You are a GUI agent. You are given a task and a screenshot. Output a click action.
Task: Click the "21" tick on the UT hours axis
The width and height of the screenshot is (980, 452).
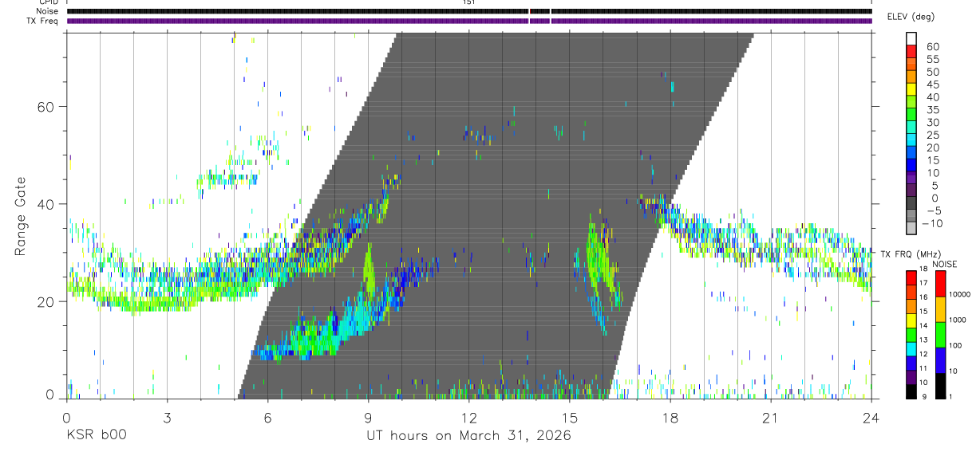pos(771,418)
